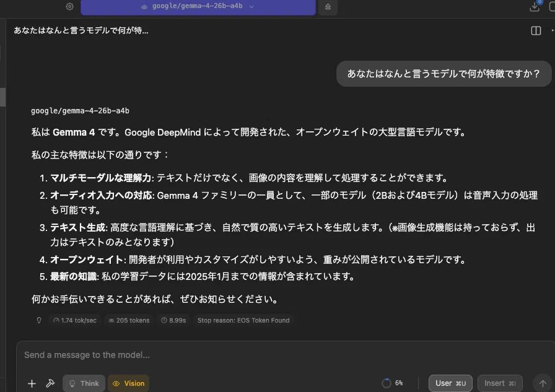This screenshot has height=392, width=555.
Task: Click the left sidebar scrollbar handle
Action: (x=2, y=97)
